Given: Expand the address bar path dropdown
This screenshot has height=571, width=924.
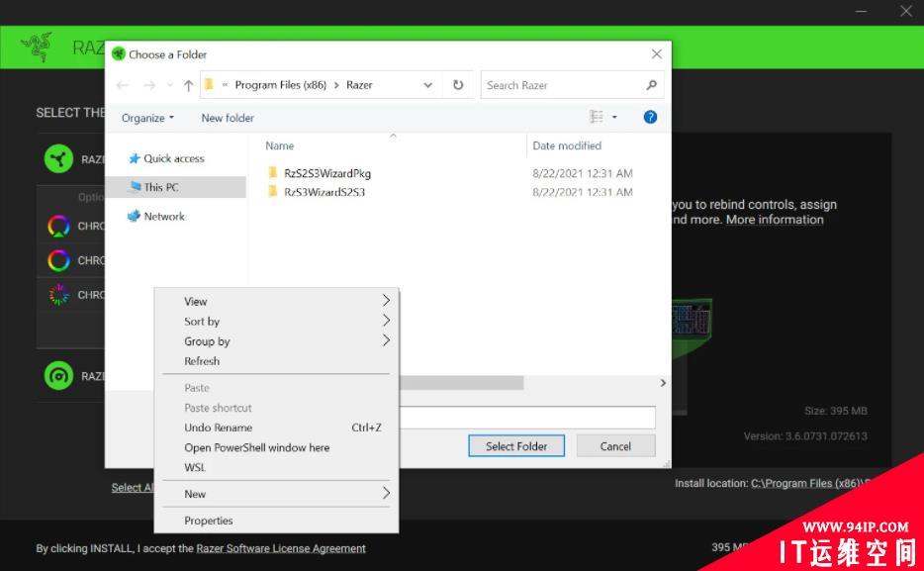Looking at the screenshot, I should pos(427,85).
